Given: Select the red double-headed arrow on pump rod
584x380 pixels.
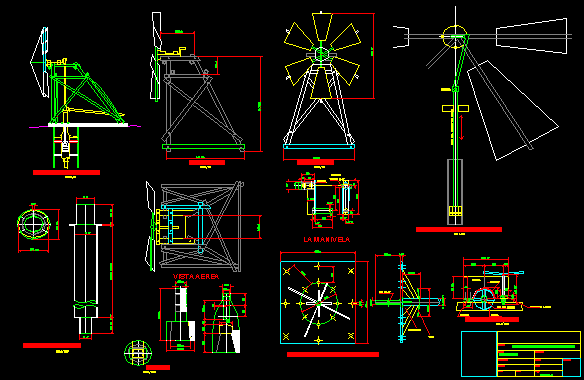Looking at the screenshot, I should coord(461,127).
